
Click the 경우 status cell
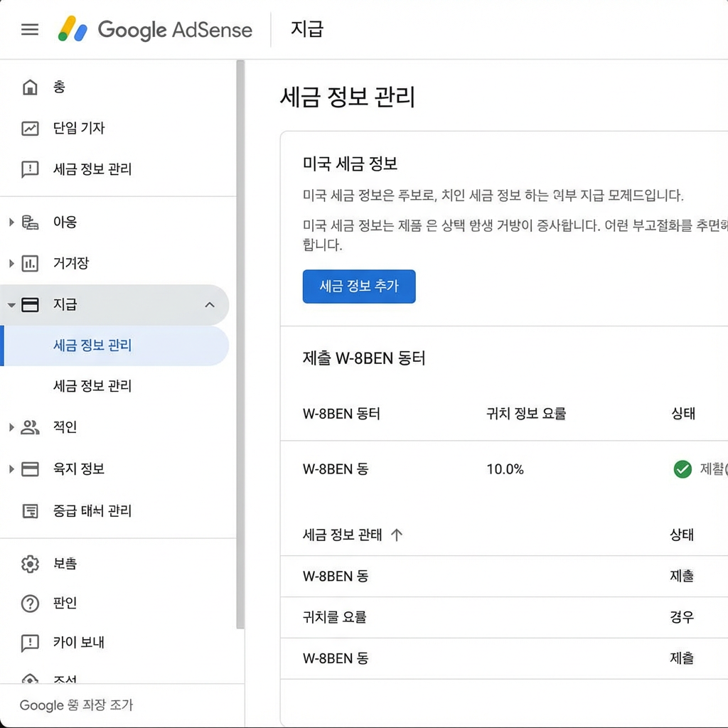tap(682, 618)
